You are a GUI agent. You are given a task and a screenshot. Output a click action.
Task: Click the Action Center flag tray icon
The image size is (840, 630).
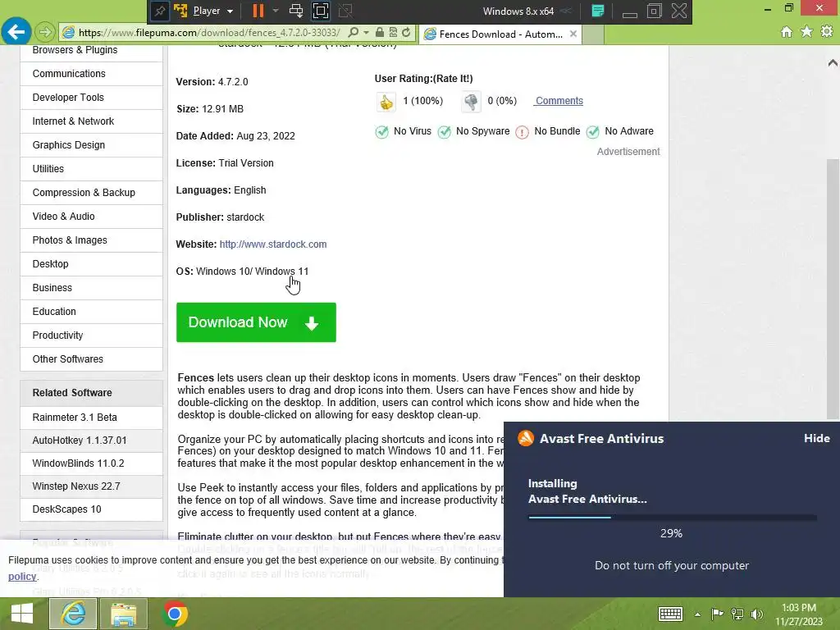click(717, 614)
